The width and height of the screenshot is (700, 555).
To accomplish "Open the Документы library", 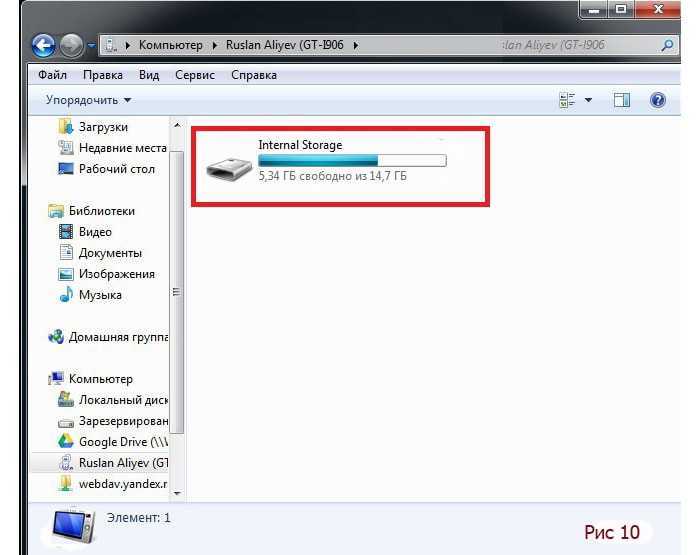I will point(110,253).
